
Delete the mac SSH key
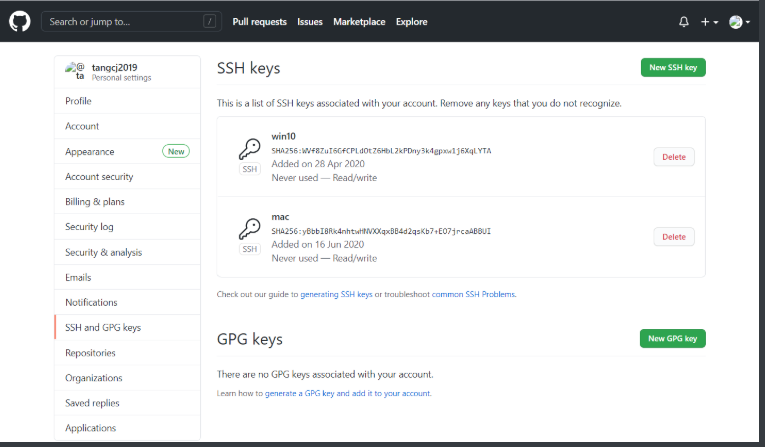point(674,237)
